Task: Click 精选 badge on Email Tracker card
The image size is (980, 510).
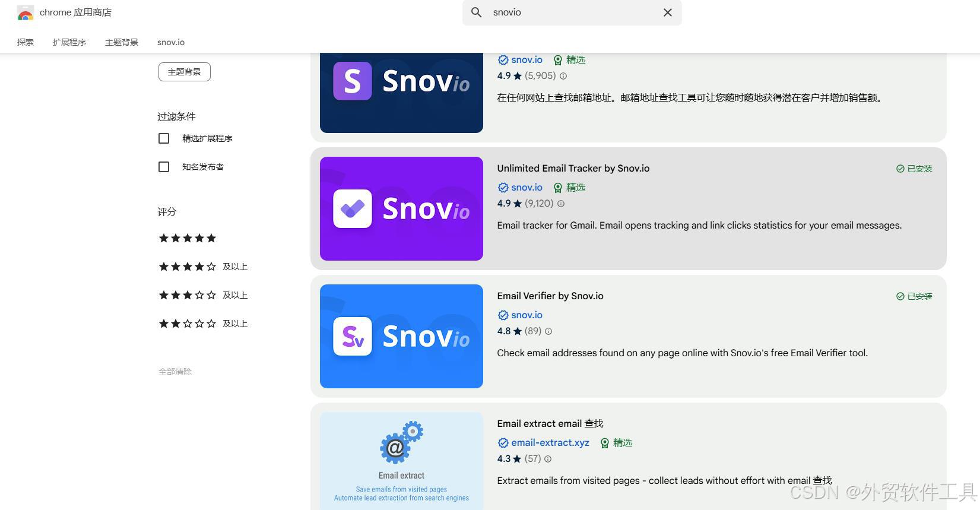Action: (x=569, y=188)
